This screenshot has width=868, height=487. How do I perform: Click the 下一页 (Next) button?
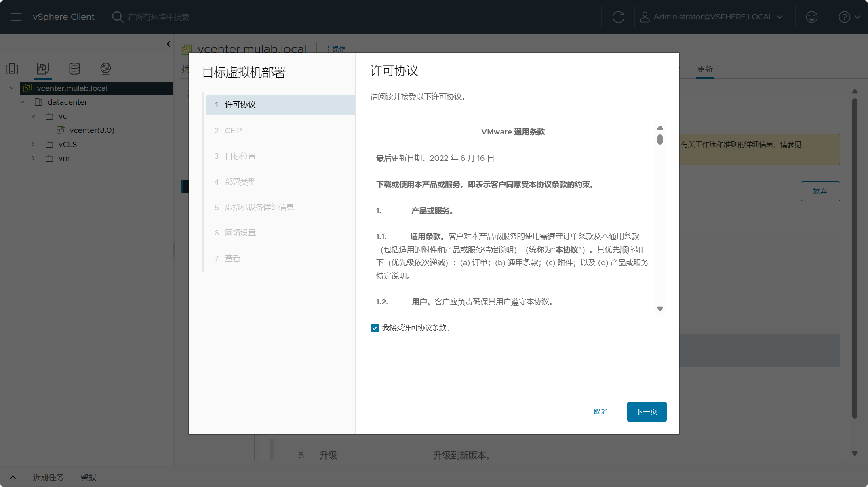click(x=647, y=412)
